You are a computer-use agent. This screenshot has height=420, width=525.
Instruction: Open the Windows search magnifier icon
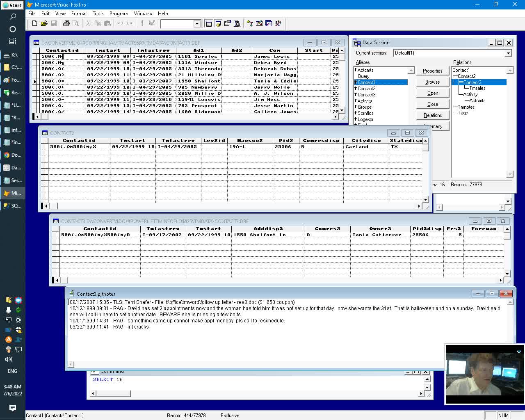[x=12, y=17]
